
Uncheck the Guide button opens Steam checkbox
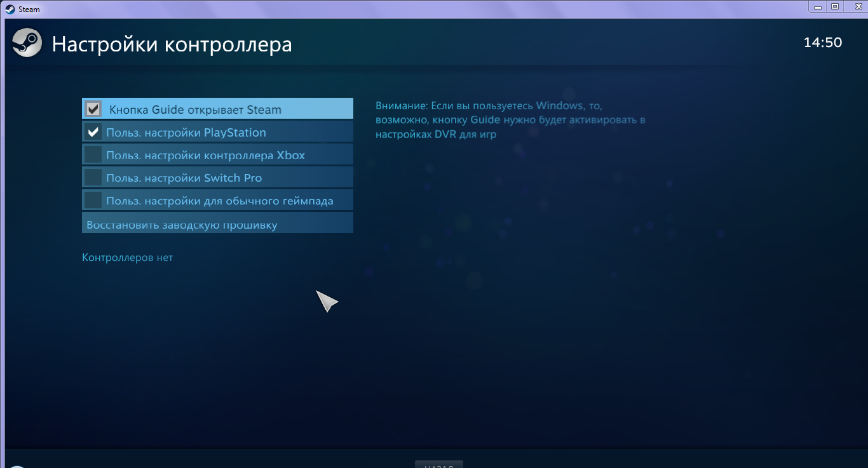pos(93,109)
